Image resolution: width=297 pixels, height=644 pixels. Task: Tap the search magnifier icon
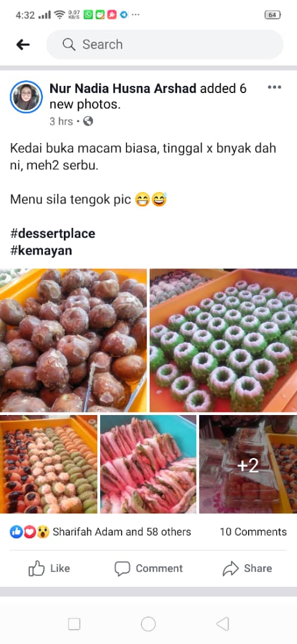tap(69, 44)
